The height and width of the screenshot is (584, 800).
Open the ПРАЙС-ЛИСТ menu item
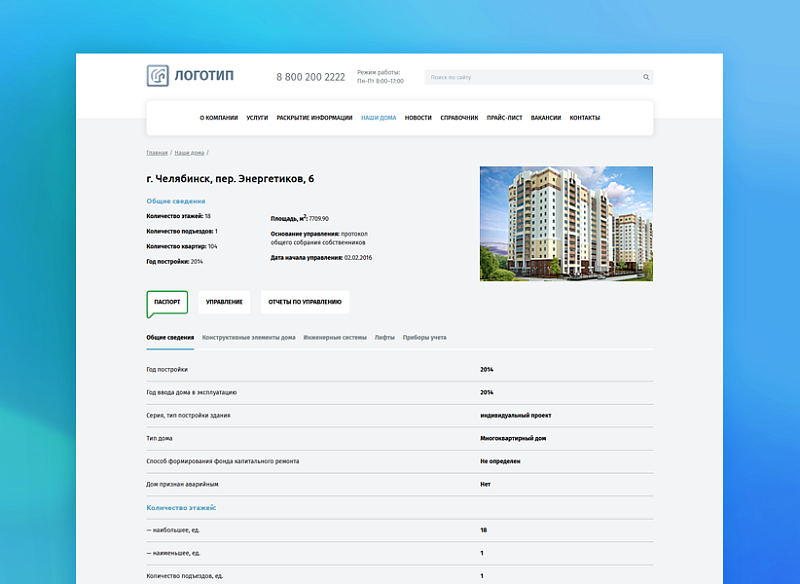(x=505, y=118)
